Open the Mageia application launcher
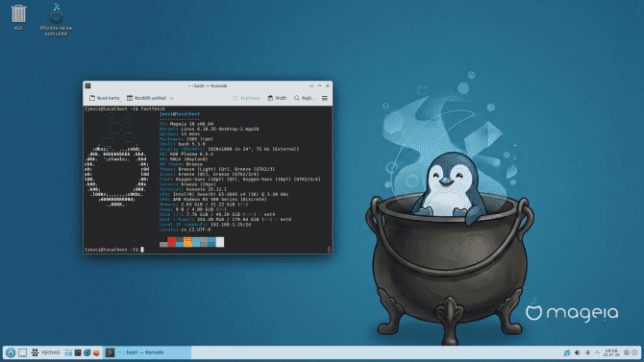 [x=11, y=352]
